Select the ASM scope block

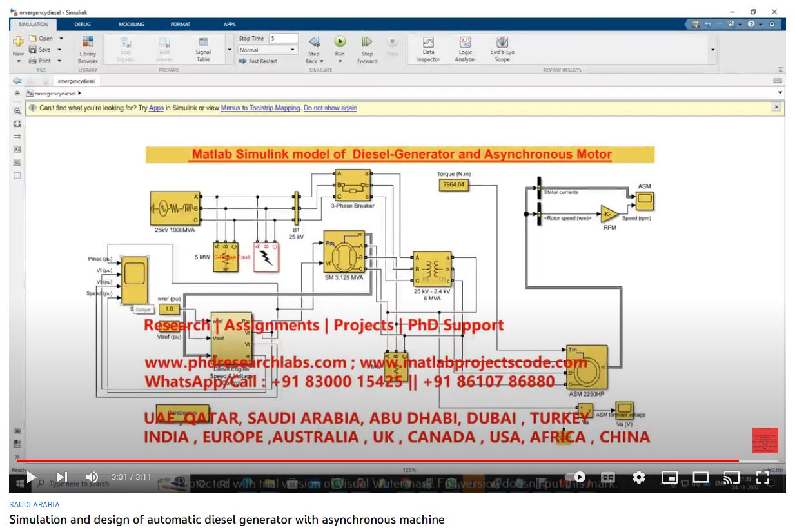click(644, 201)
